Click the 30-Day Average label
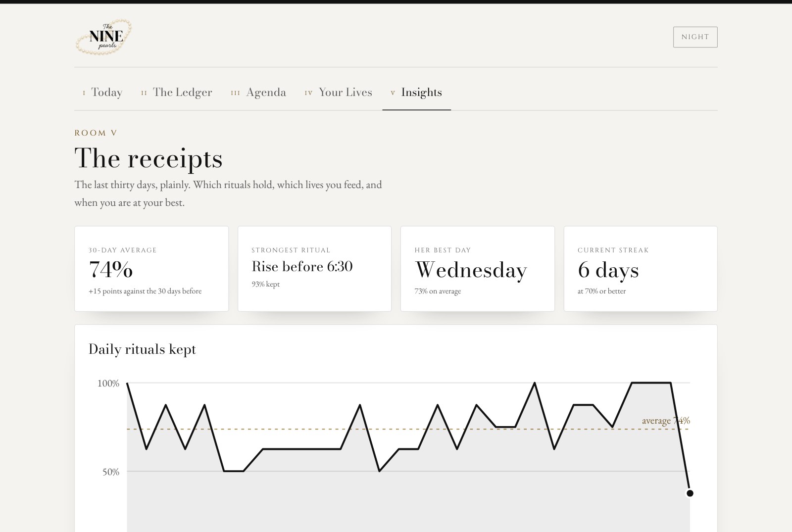 [122, 250]
